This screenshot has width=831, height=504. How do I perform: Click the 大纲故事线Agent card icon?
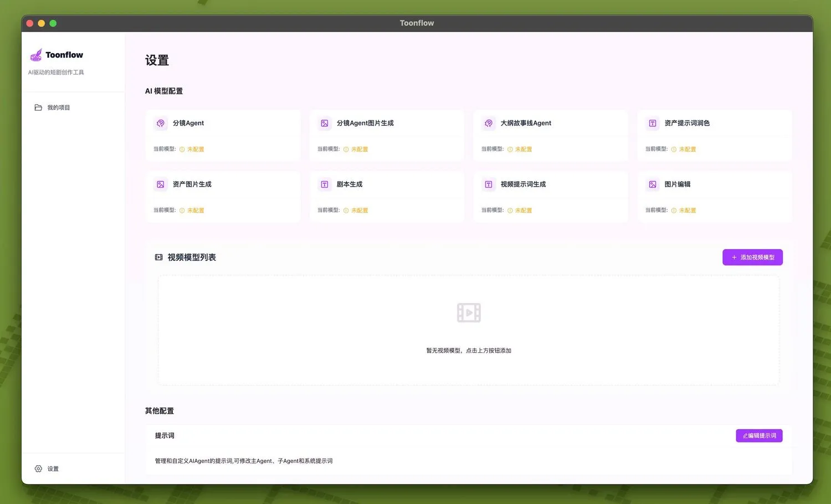[x=489, y=123]
